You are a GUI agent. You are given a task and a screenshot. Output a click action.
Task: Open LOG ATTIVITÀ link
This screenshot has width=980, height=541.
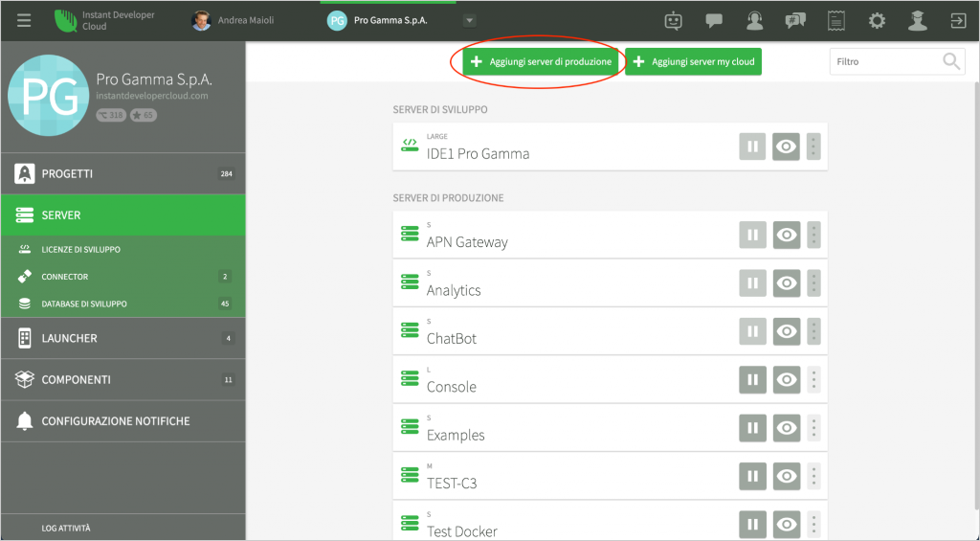(66, 528)
